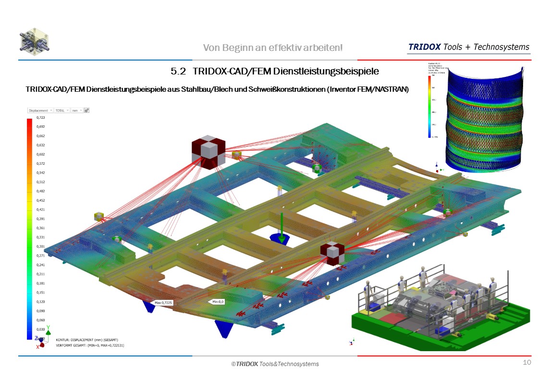Screen dimensions: 550x392
Task: Click the page number 10
Action: coord(526,362)
